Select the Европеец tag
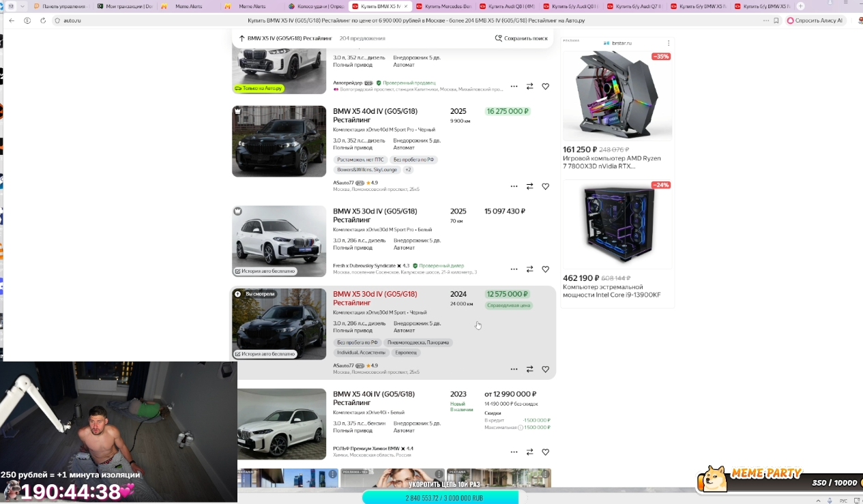The image size is (863, 504). click(x=406, y=353)
